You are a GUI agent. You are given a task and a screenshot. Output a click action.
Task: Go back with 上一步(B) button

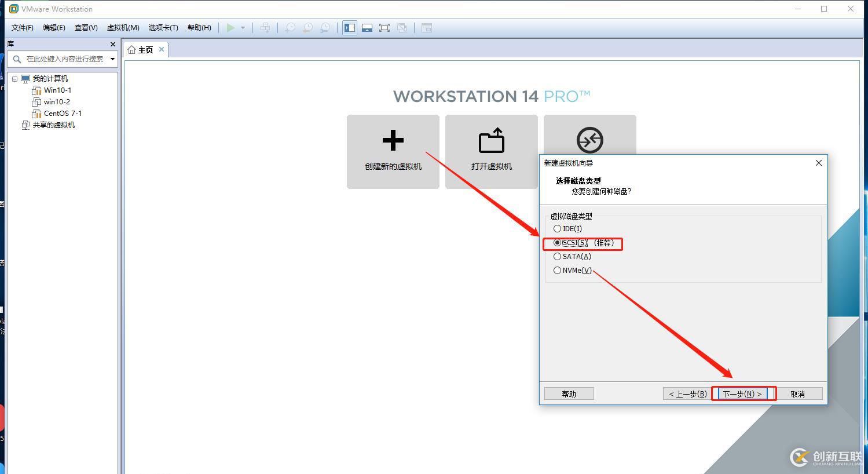[688, 394]
